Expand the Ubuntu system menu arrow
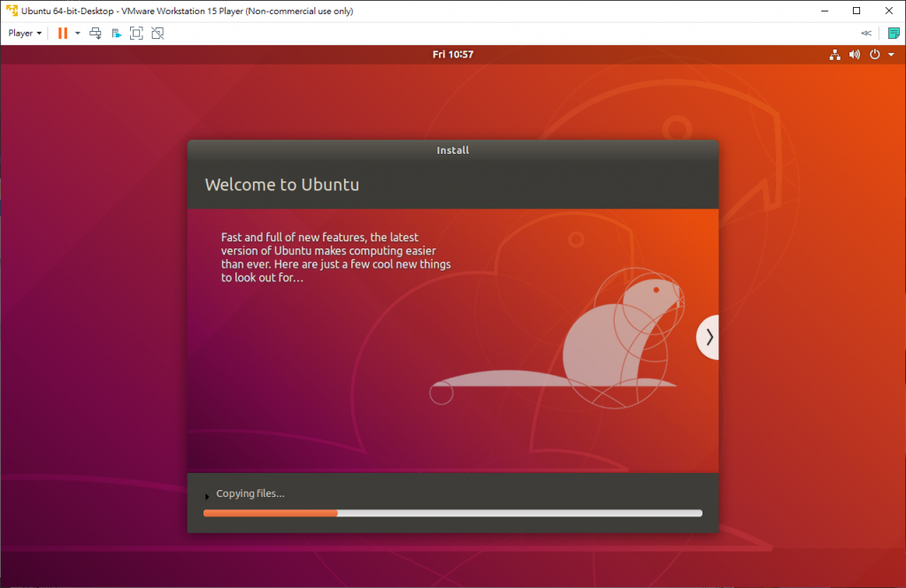 click(892, 54)
